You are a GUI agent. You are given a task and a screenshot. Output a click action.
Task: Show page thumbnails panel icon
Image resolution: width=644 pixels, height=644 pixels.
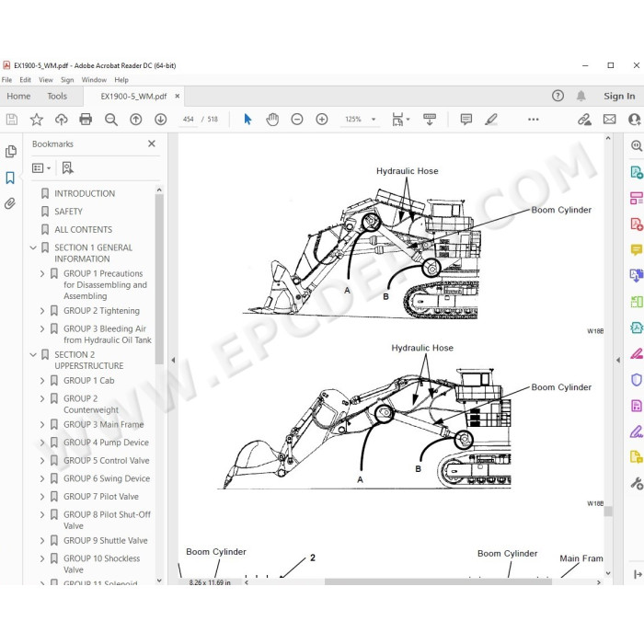11,152
